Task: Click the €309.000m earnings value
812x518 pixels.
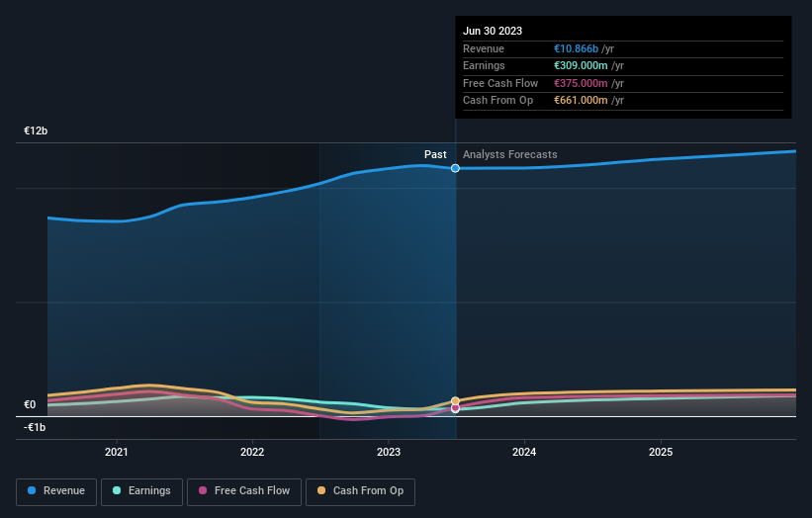Action: point(581,65)
